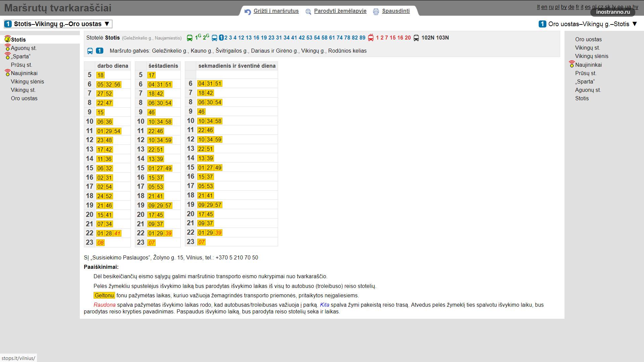Switch language to English (en)
The image size is (644, 362).
(x=544, y=7)
